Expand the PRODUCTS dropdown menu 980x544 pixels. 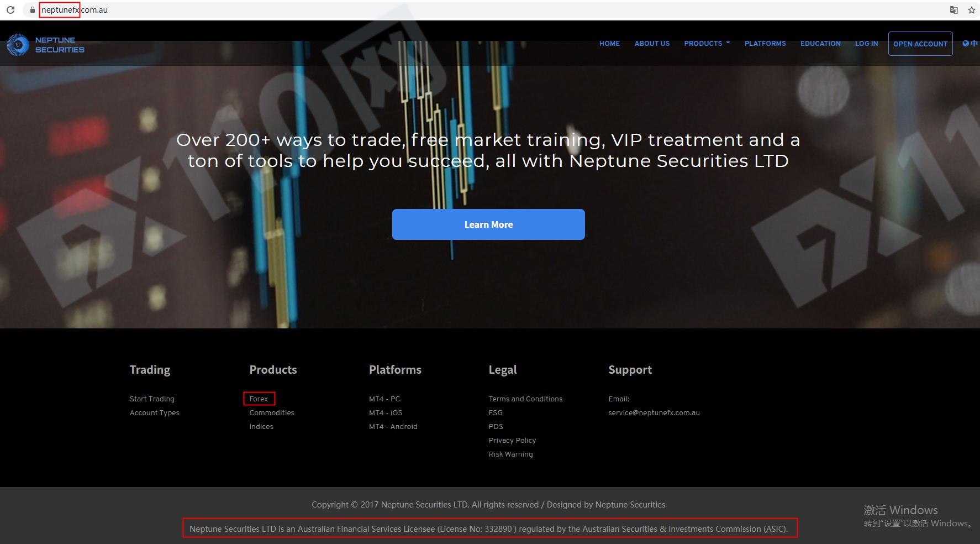[707, 43]
